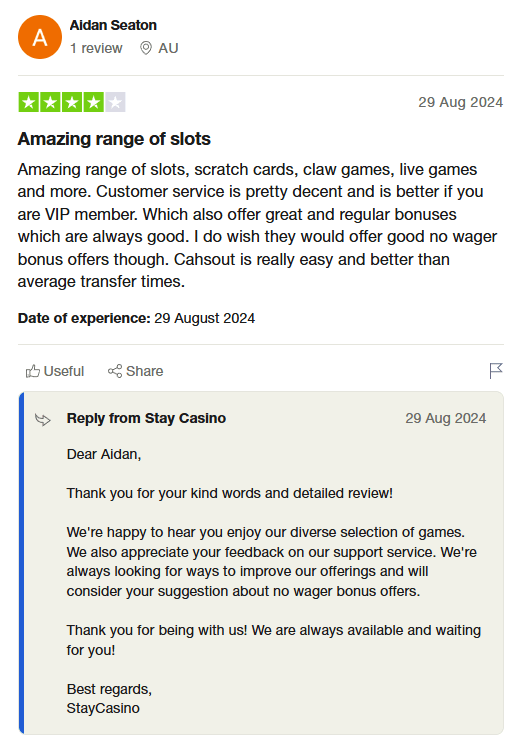Click the AU country label
The image size is (516, 746).
tap(168, 48)
